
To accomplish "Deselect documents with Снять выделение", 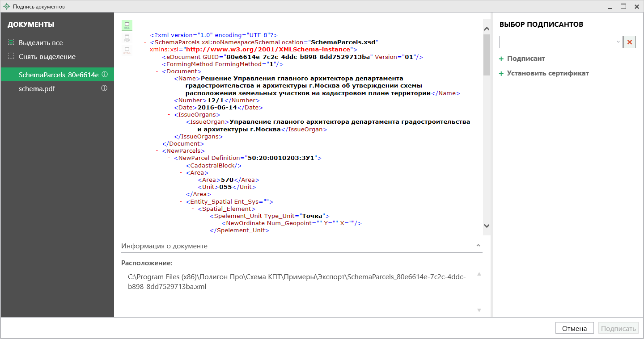I will point(47,57).
